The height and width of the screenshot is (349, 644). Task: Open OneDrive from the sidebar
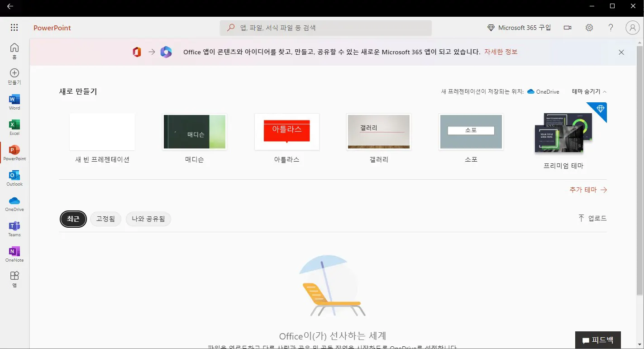14,203
